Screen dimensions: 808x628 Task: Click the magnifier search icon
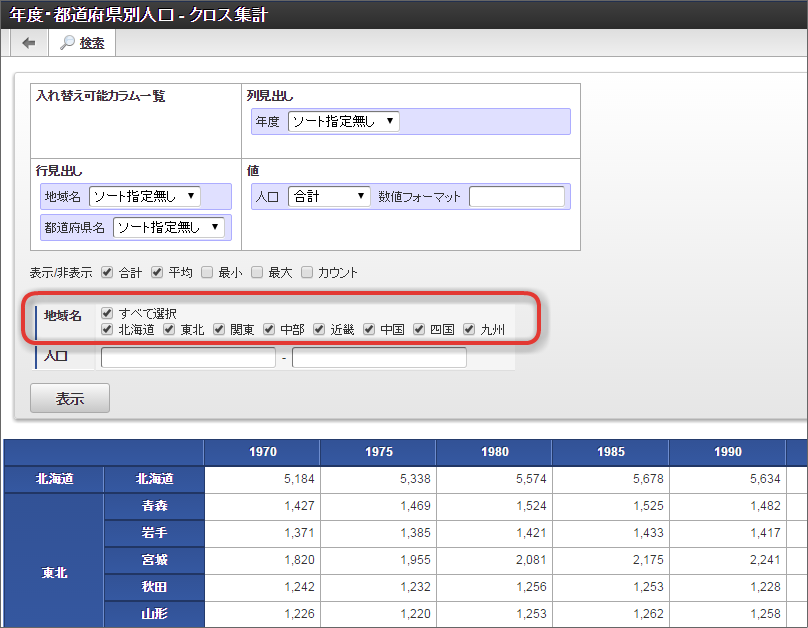click(67, 43)
